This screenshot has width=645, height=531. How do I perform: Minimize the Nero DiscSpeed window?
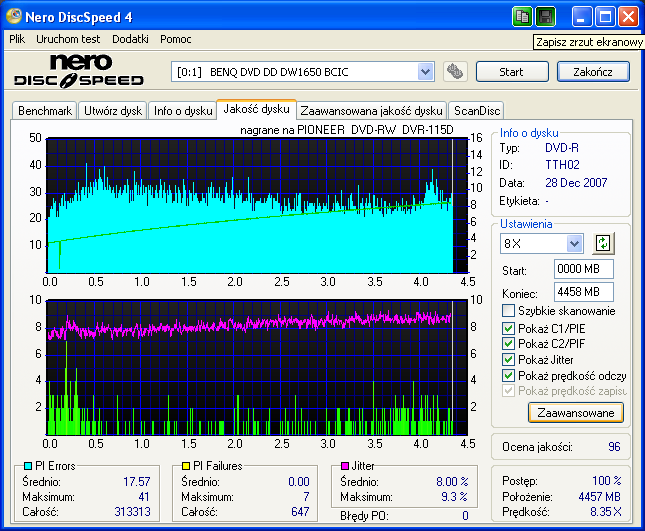click(x=582, y=17)
